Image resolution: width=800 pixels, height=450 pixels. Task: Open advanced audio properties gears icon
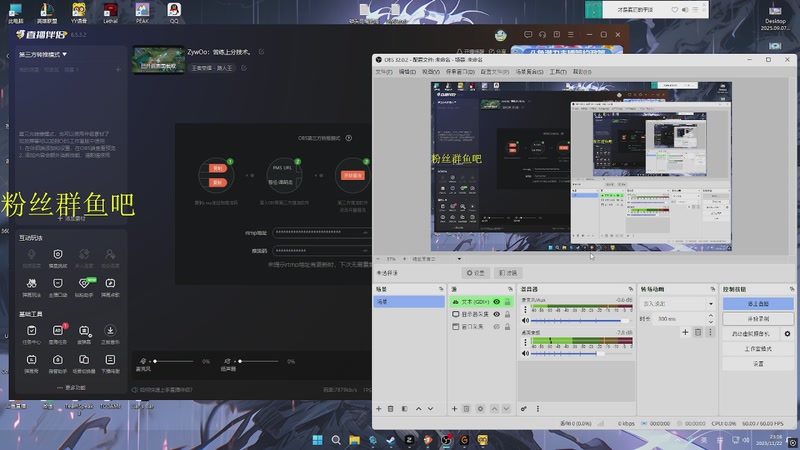click(524, 409)
